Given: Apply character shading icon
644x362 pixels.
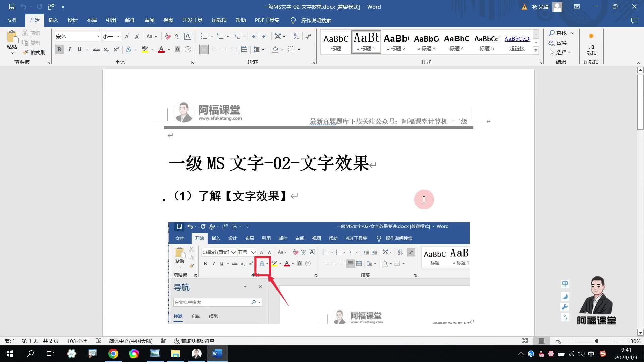Looking at the screenshot, I should [178, 50].
